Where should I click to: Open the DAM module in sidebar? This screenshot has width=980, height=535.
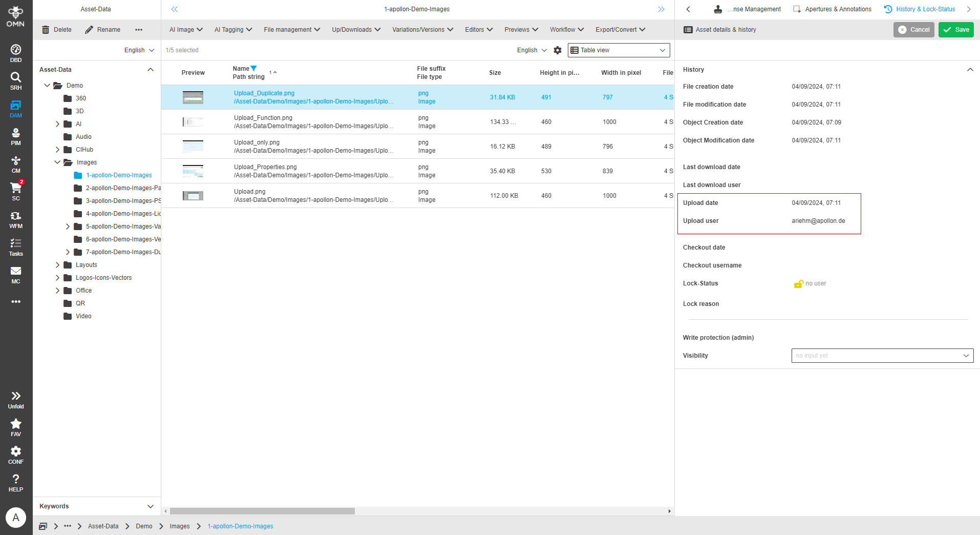[x=16, y=108]
